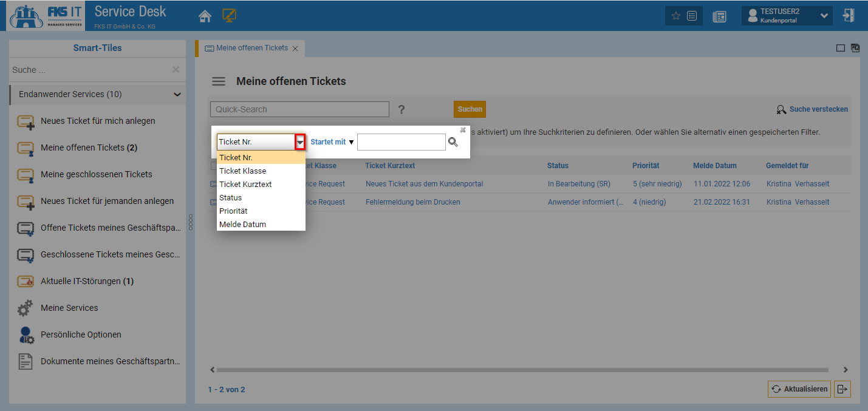This screenshot has width=868, height=411.
Task: Select Ticket Kurztext from dropdown list
Action: tap(245, 184)
